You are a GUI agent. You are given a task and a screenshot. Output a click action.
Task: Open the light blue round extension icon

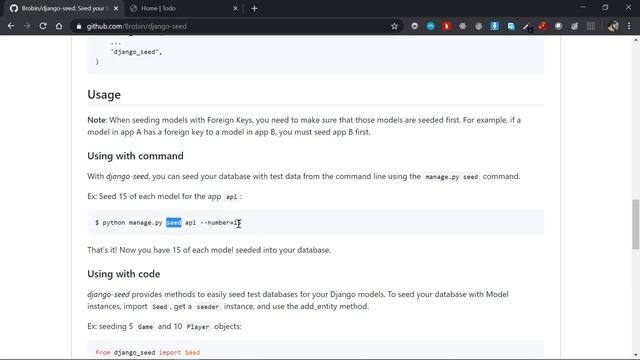pyautogui.click(x=430, y=26)
